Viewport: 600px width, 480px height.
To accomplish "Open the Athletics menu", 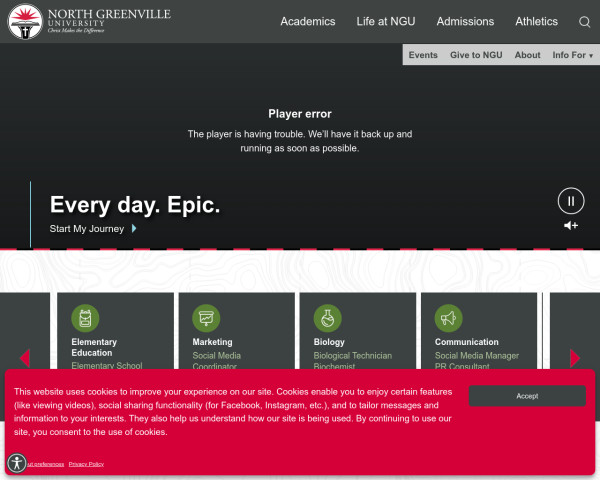I will coord(536,21).
